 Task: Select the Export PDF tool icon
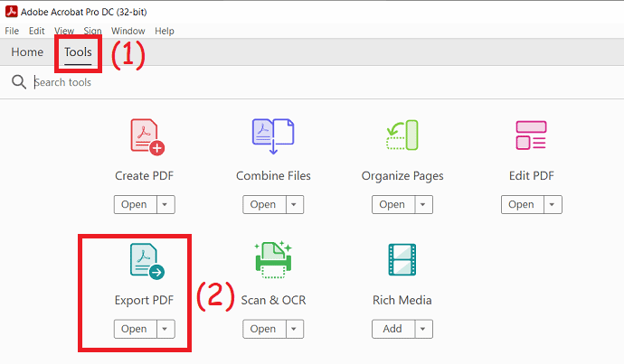tap(147, 261)
